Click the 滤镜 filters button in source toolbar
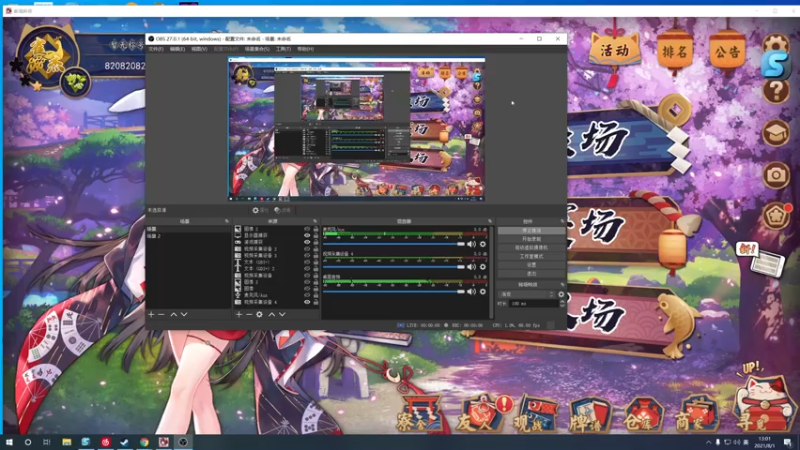 pyautogui.click(x=282, y=210)
